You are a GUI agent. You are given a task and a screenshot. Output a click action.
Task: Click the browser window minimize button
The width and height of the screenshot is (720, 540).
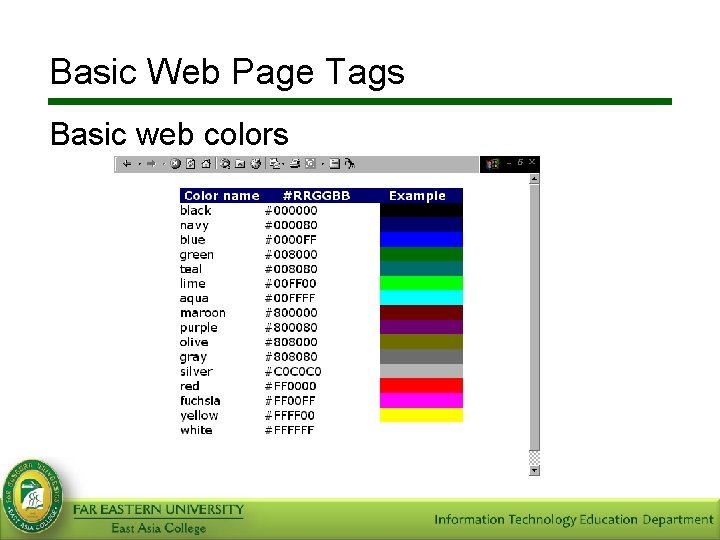coord(509,163)
